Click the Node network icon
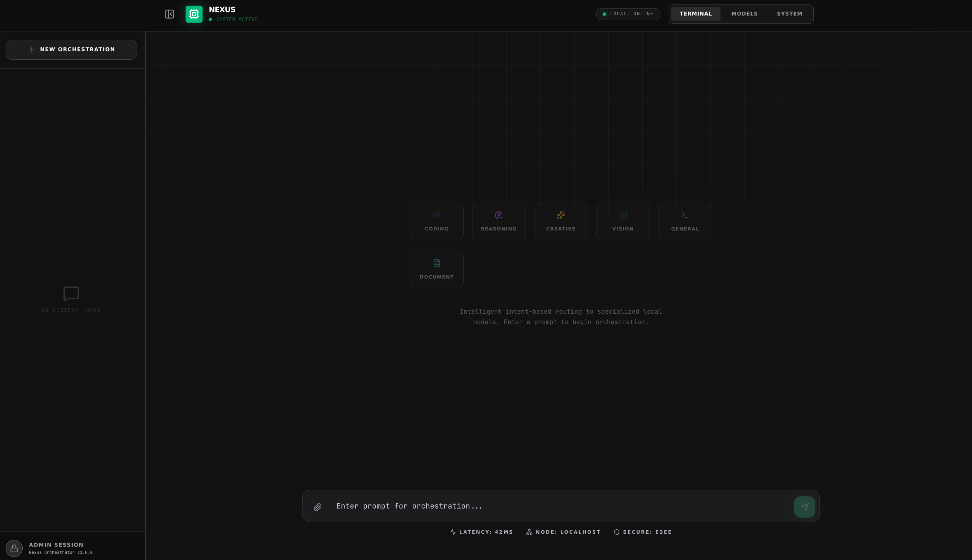 [529, 532]
